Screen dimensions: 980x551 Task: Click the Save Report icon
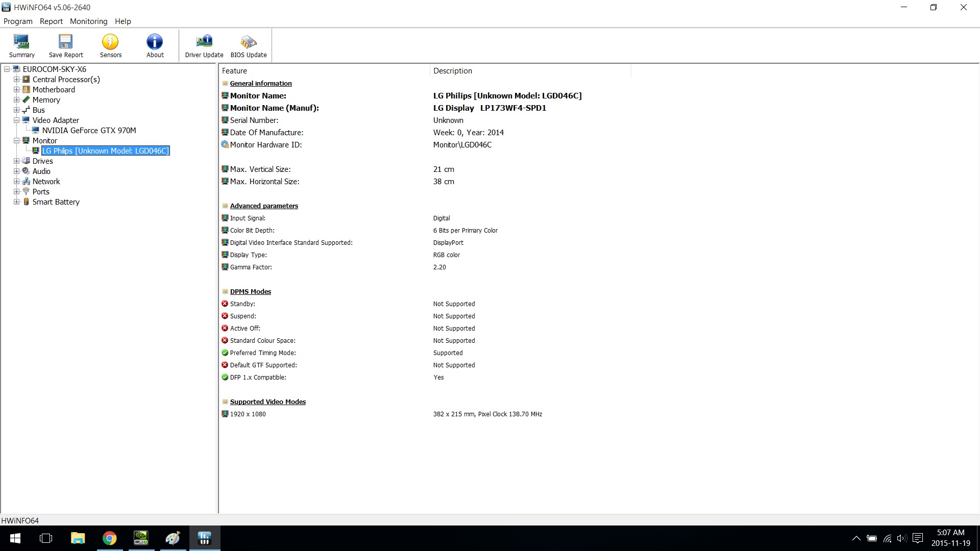click(x=66, y=45)
